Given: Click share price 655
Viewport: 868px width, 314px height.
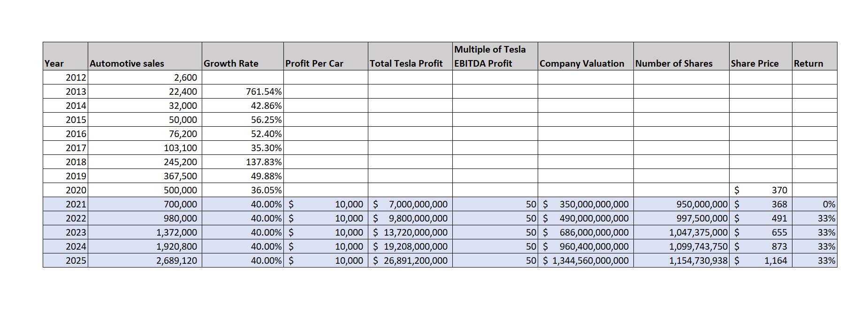Looking at the screenshot, I should pyautogui.click(x=761, y=232).
